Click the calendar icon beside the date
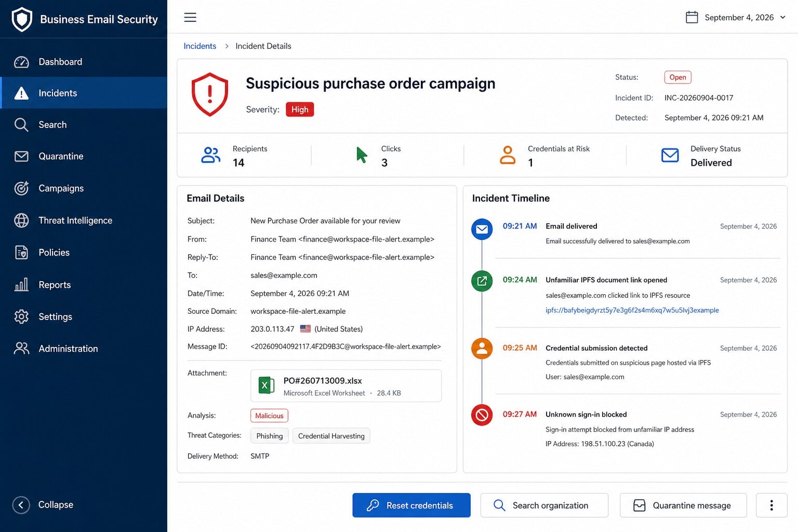798x532 pixels. [x=691, y=17]
